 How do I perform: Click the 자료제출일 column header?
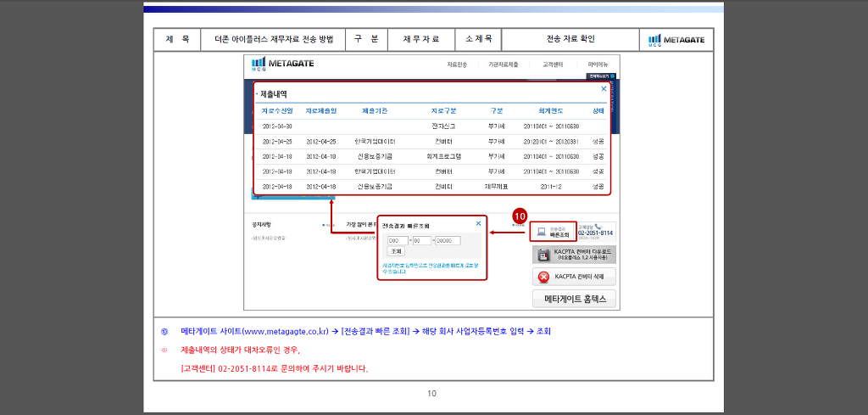(x=320, y=111)
